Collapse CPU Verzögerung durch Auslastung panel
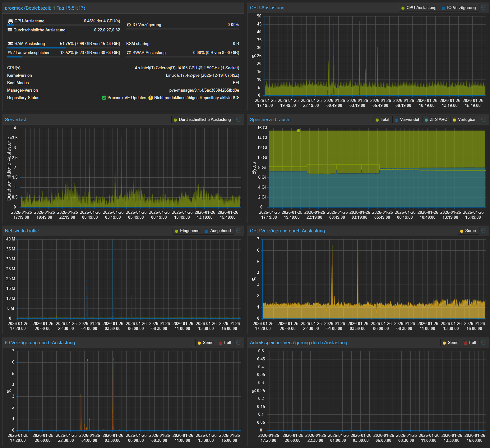Screen dimensions: 490x448 (484, 231)
